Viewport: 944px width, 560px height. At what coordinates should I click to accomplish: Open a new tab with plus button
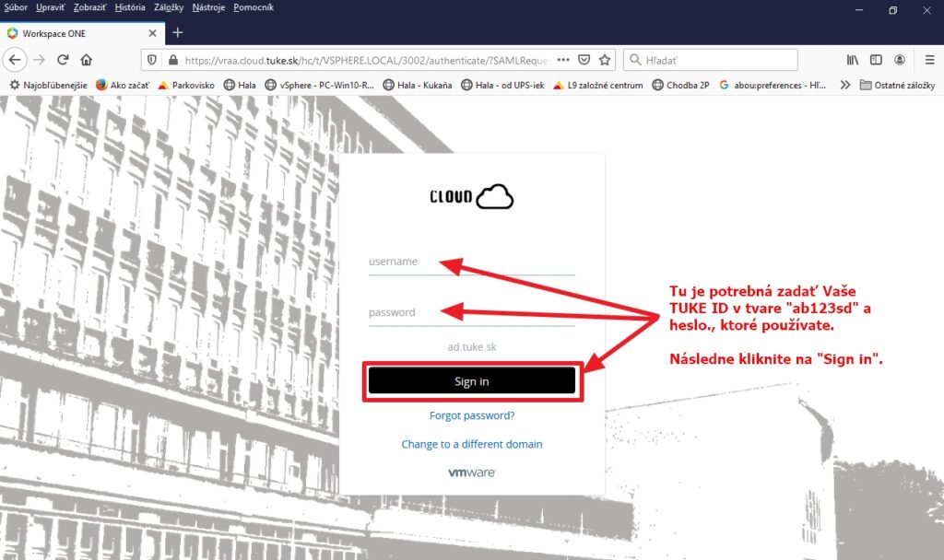tap(178, 32)
